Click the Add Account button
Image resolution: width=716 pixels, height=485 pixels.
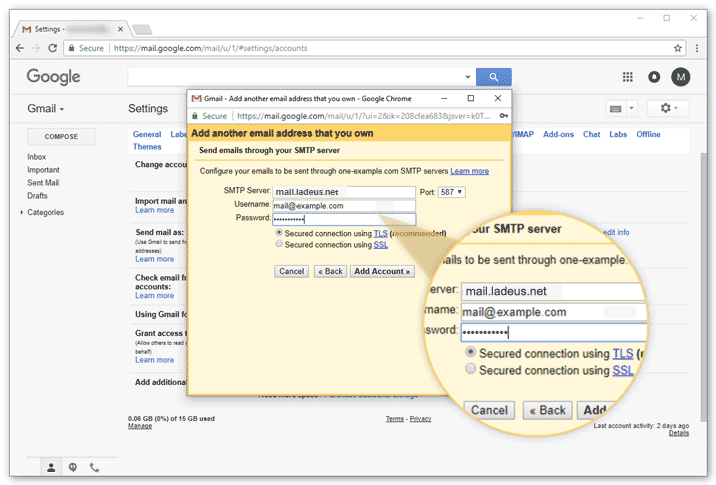coord(382,271)
